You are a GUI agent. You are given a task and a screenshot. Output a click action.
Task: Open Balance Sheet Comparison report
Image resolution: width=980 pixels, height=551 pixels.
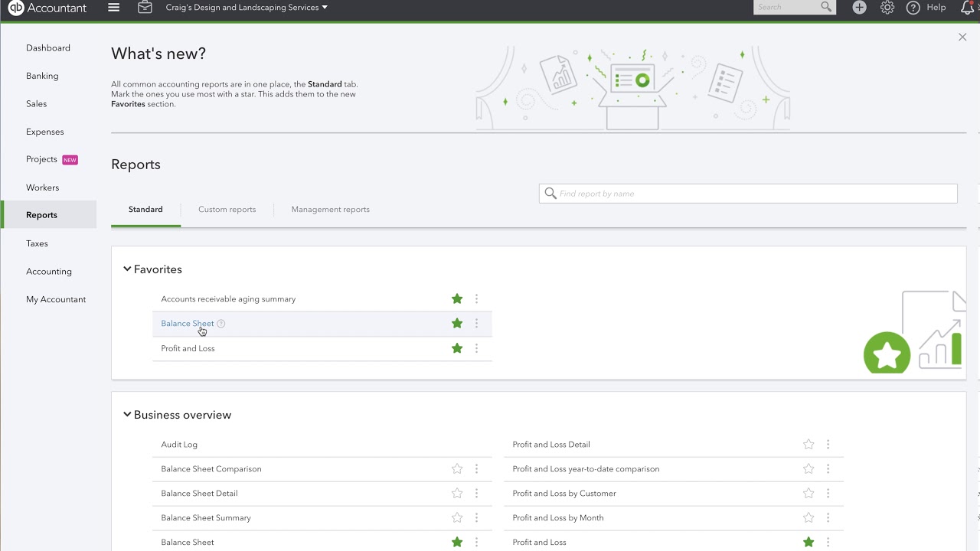tap(211, 469)
